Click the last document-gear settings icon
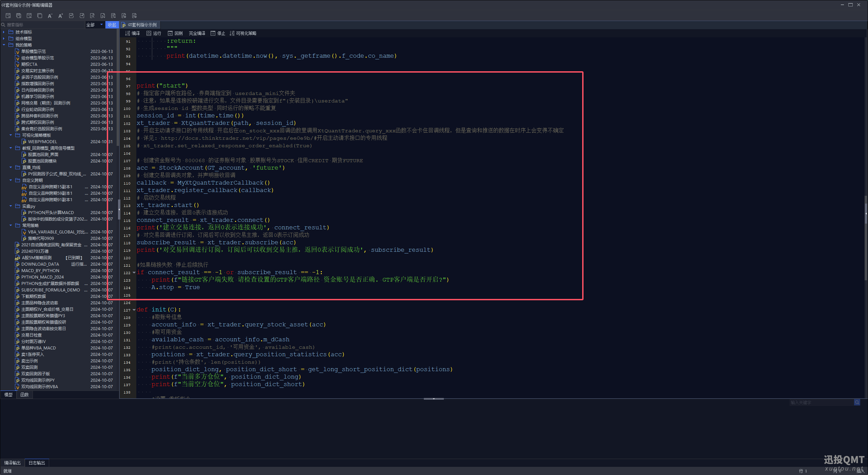Screen dimensions: 868x475 [134, 16]
